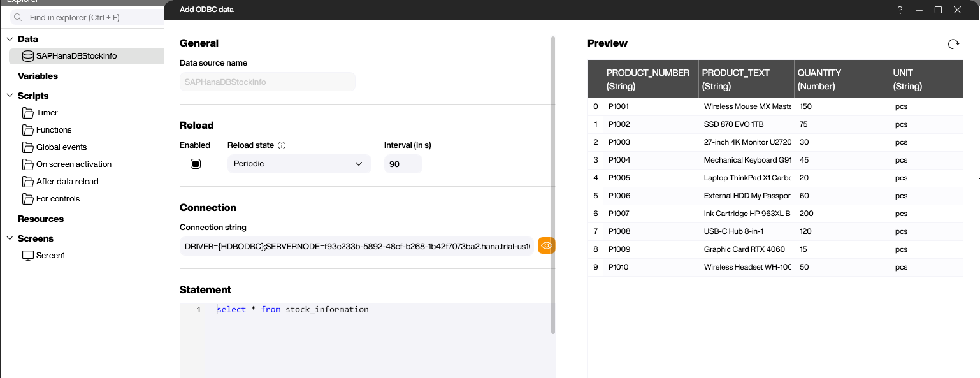Collapse the Data tree section
This screenshot has width=980, height=378.
coord(10,40)
